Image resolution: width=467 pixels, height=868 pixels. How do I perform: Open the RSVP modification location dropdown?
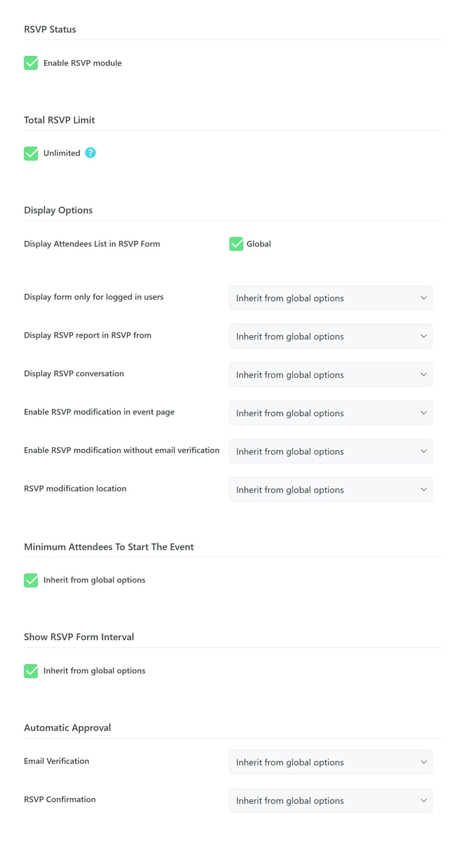pos(330,489)
